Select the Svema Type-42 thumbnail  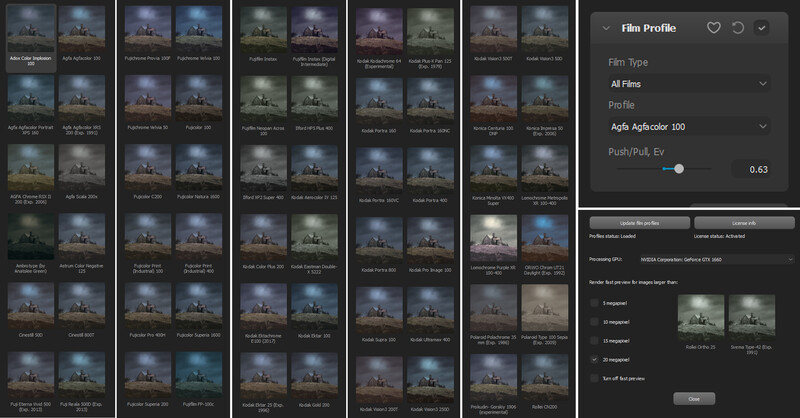coord(752,318)
